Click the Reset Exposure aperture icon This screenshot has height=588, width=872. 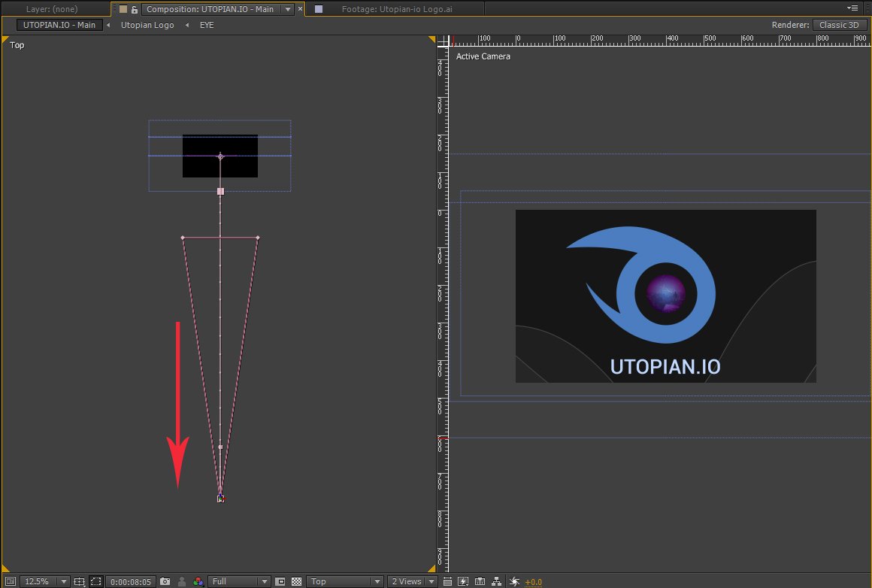coord(514,581)
